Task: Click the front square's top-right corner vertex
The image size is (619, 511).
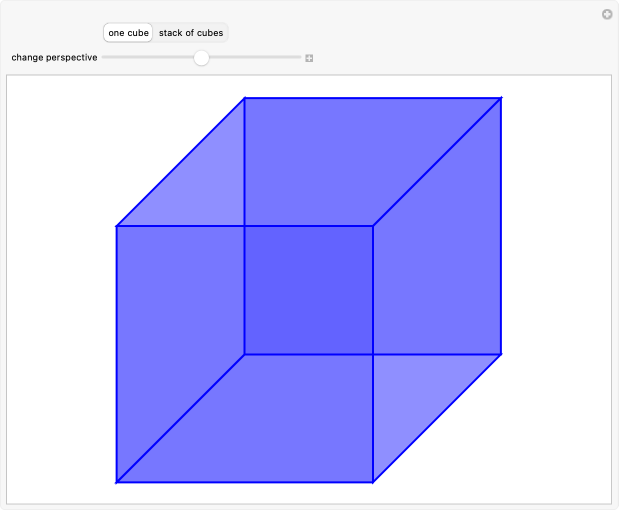Action: [373, 226]
